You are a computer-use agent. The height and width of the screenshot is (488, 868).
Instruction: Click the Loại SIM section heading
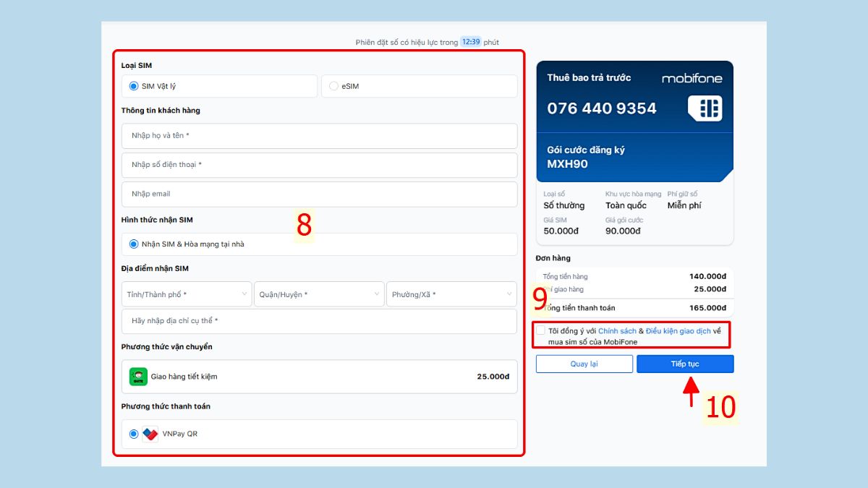pyautogui.click(x=137, y=65)
